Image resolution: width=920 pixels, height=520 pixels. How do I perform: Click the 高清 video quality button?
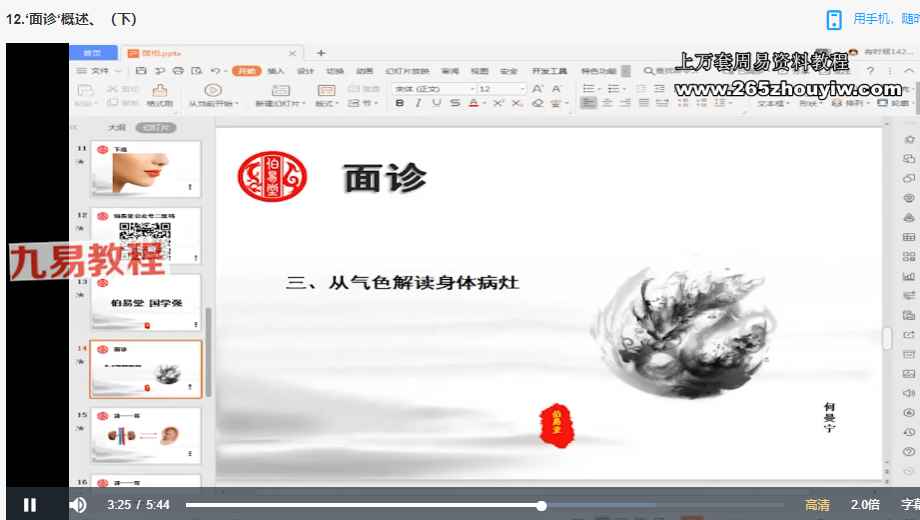click(817, 505)
